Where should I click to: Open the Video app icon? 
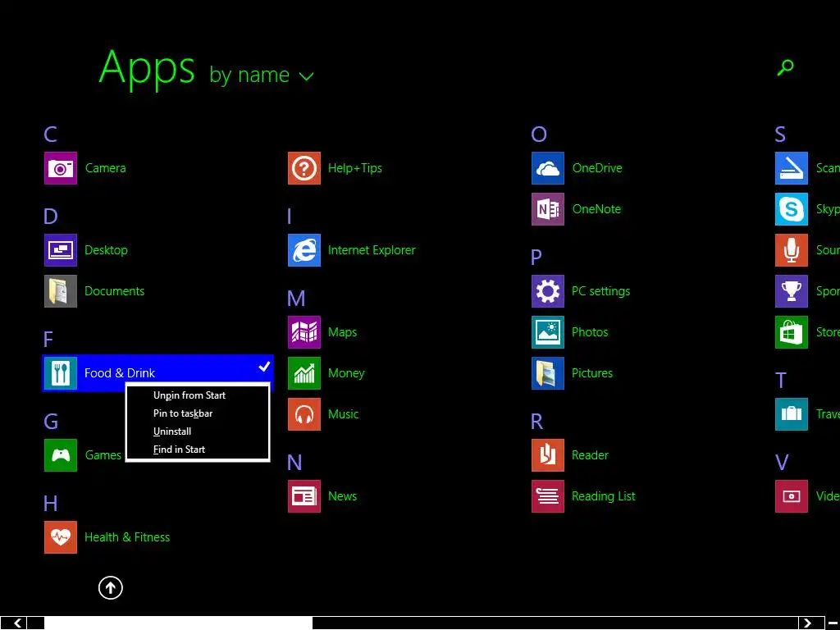click(792, 496)
